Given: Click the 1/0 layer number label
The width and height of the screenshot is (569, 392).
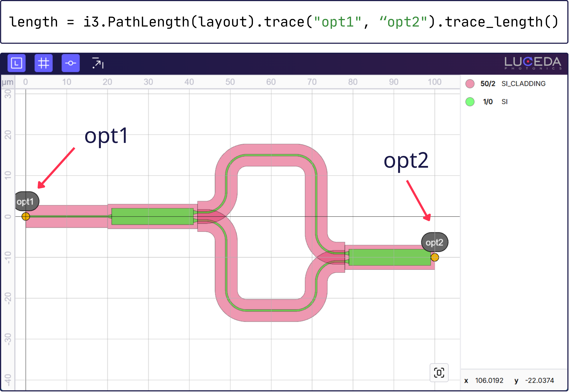Looking at the screenshot, I should (x=488, y=102).
